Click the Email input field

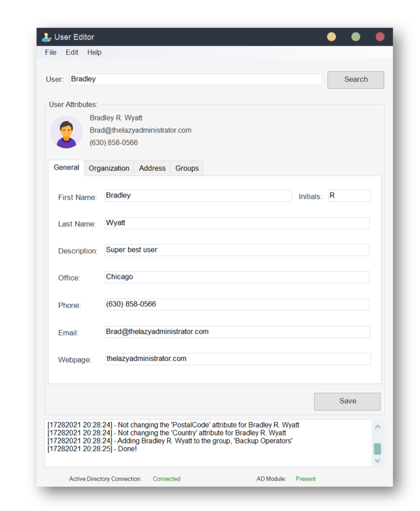tap(237, 332)
